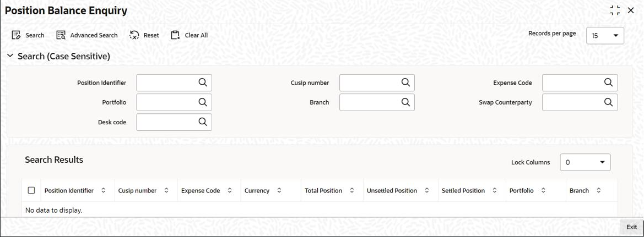The image size is (644, 237).
Task: Open Advanced Search from the toolbar
Action: coord(61,35)
